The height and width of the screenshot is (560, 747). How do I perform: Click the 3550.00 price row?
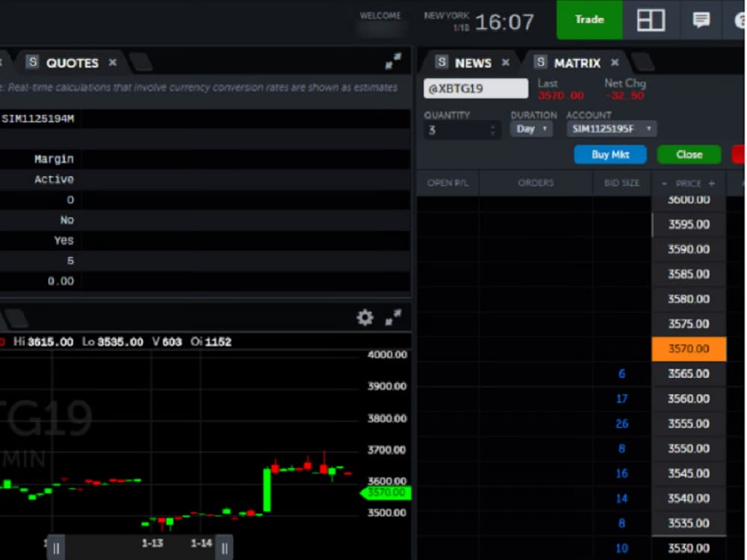tap(689, 449)
